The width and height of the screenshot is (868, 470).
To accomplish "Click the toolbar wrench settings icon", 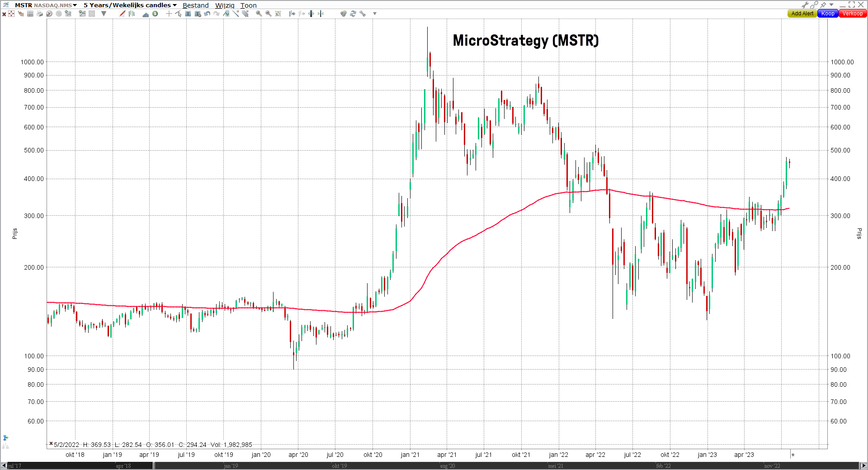I will click(363, 14).
